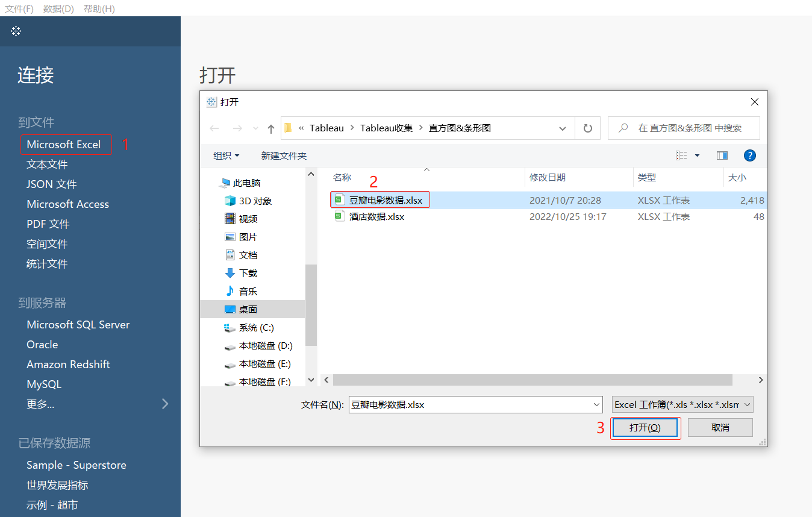
Task: Connect to Oracle server
Action: [x=42, y=345]
